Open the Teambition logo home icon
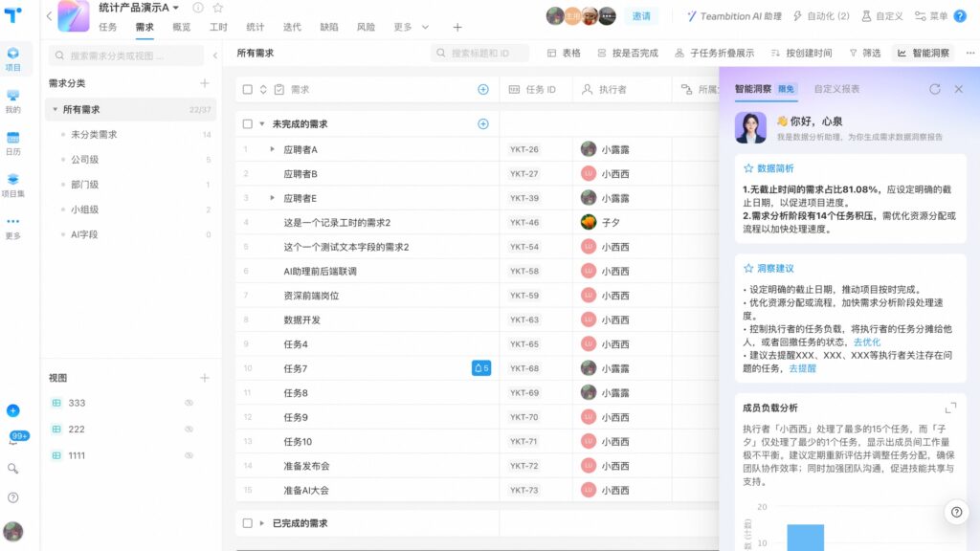 [12, 13]
